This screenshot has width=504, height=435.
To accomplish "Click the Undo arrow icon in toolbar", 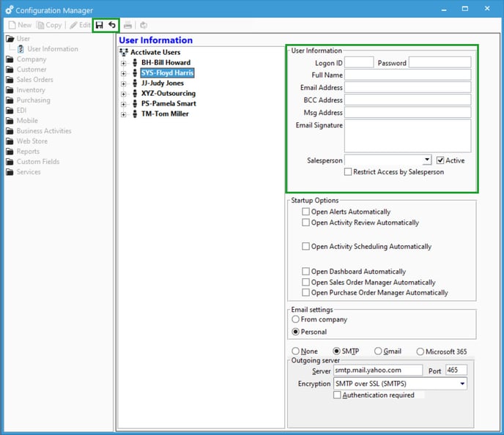I will click(x=112, y=25).
